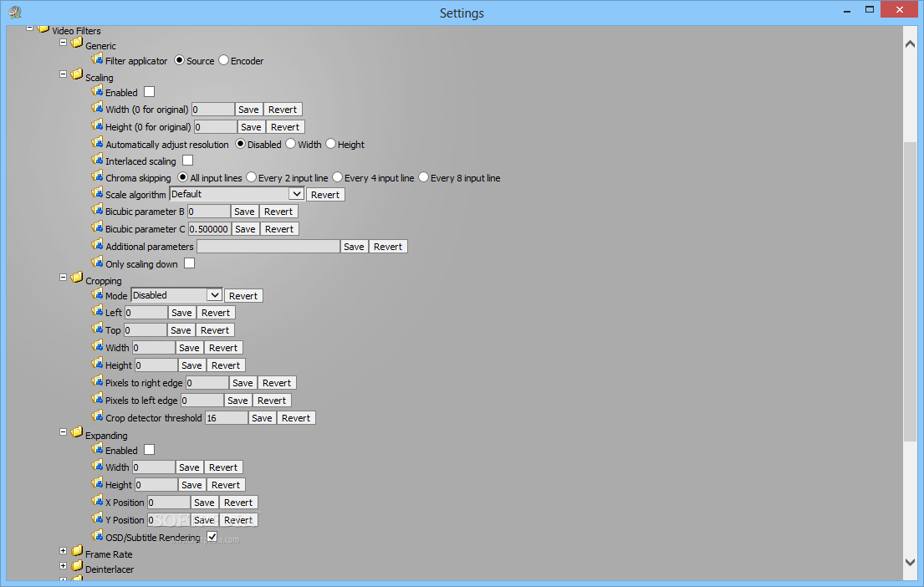Revert the X Position value
Screen dimensions: 924x587
[x=238, y=503]
